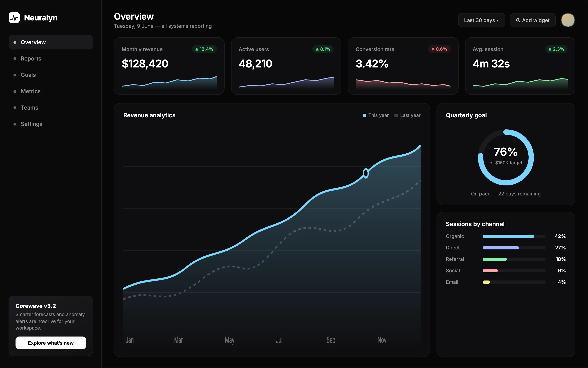Select Overview in the sidebar
588x368 pixels.
pyautogui.click(x=51, y=42)
